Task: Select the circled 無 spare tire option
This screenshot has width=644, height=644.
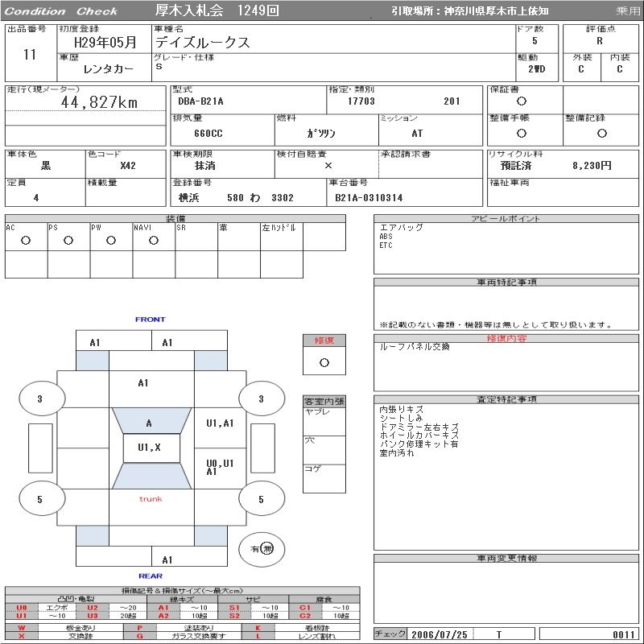Action: coord(267,549)
